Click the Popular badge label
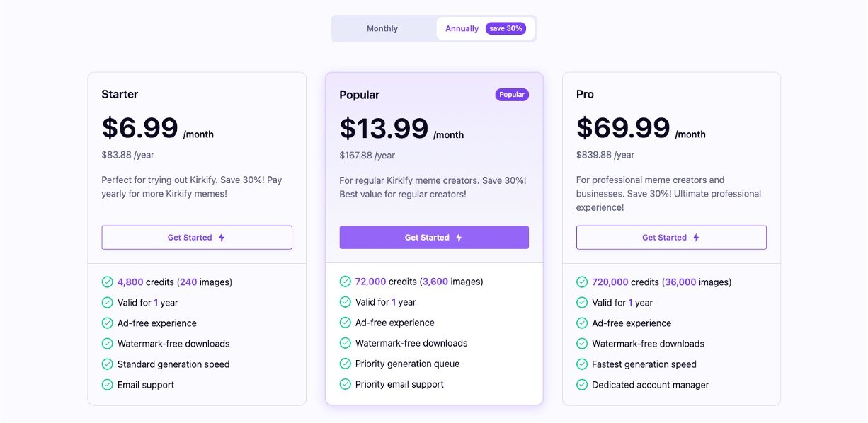This screenshot has width=868, height=423. click(512, 95)
